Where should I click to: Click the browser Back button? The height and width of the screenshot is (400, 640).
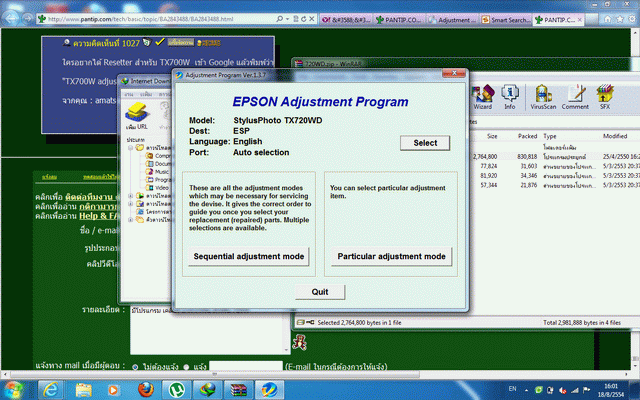pyautogui.click(x=11, y=18)
